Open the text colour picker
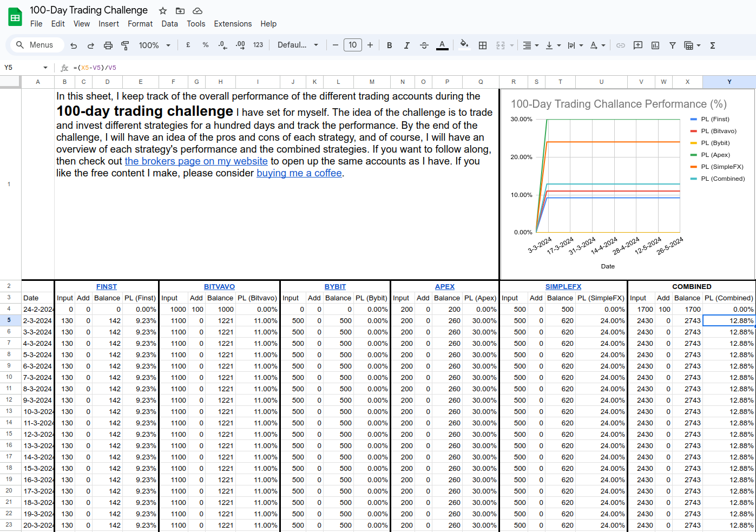Image resolution: width=756 pixels, height=532 pixels. coord(442,45)
